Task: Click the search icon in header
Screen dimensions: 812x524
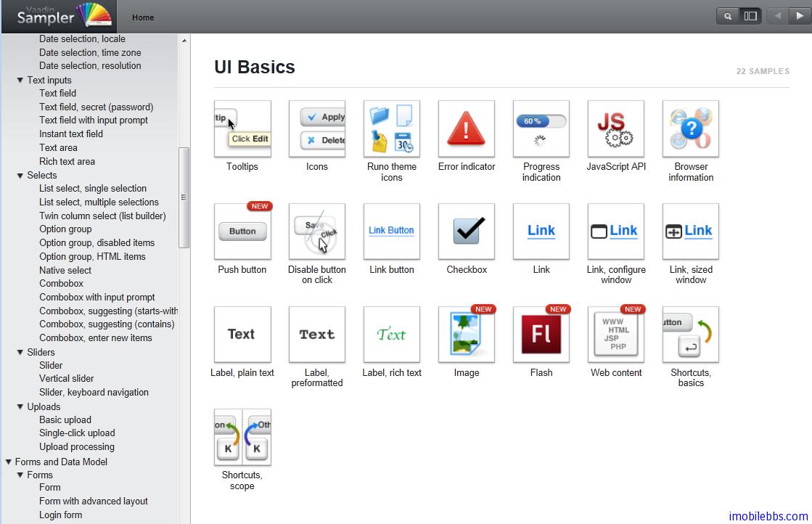Action: [x=728, y=16]
